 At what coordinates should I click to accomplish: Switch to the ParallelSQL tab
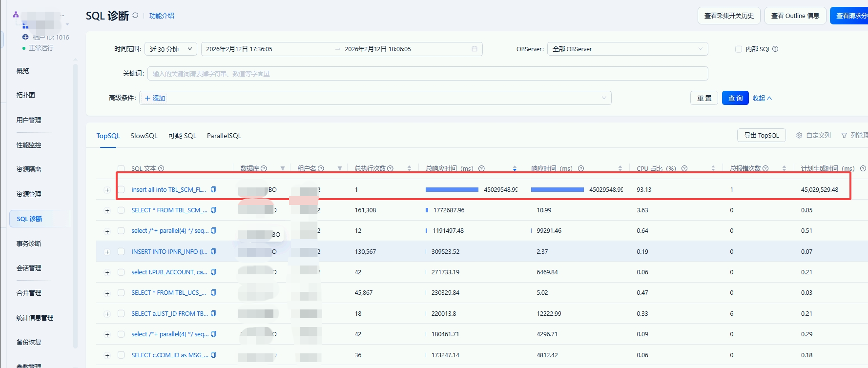(224, 136)
